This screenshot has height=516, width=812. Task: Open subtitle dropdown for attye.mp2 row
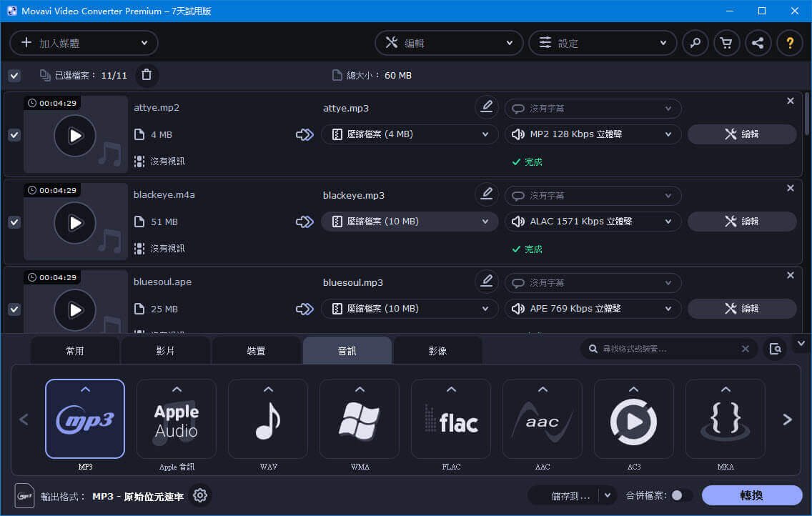coord(593,109)
